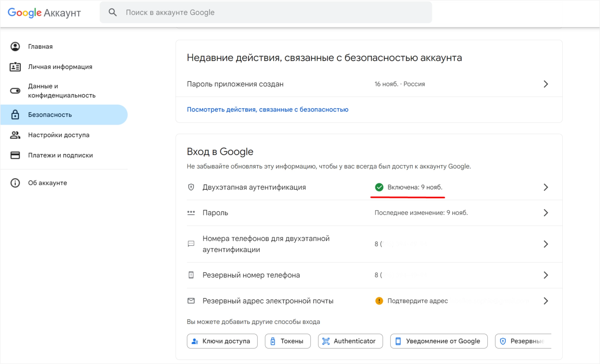600x364 pixels.
Task: Click the green check Включена status icon
Action: click(379, 187)
